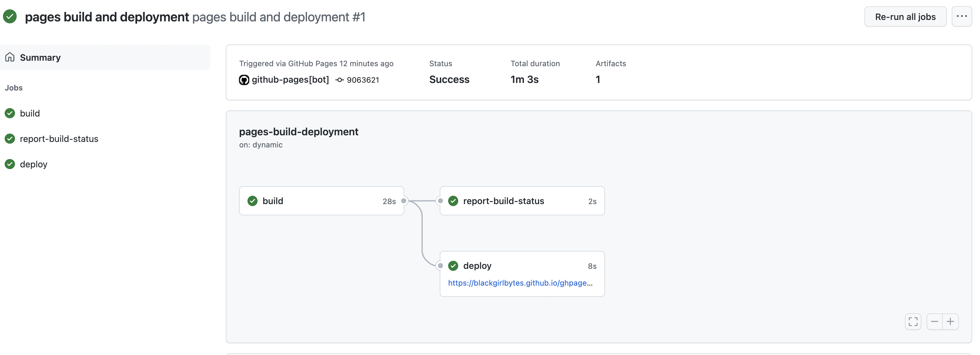
Task: Click the home icon next to Summary
Action: pyautogui.click(x=10, y=57)
